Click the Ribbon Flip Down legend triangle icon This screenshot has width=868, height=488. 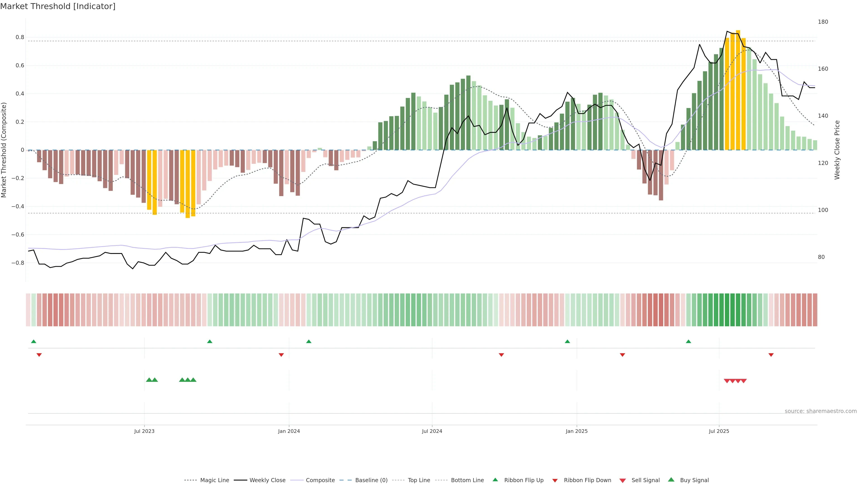click(x=555, y=481)
